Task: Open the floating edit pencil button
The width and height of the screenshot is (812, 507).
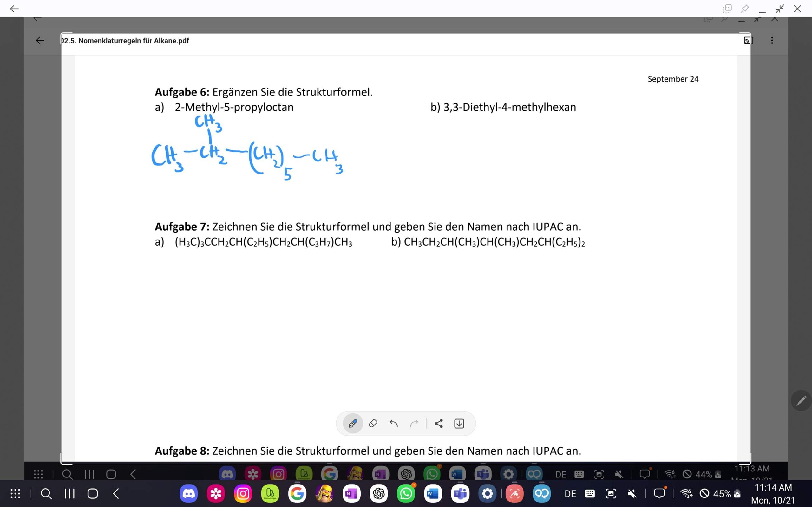Action: (x=801, y=400)
